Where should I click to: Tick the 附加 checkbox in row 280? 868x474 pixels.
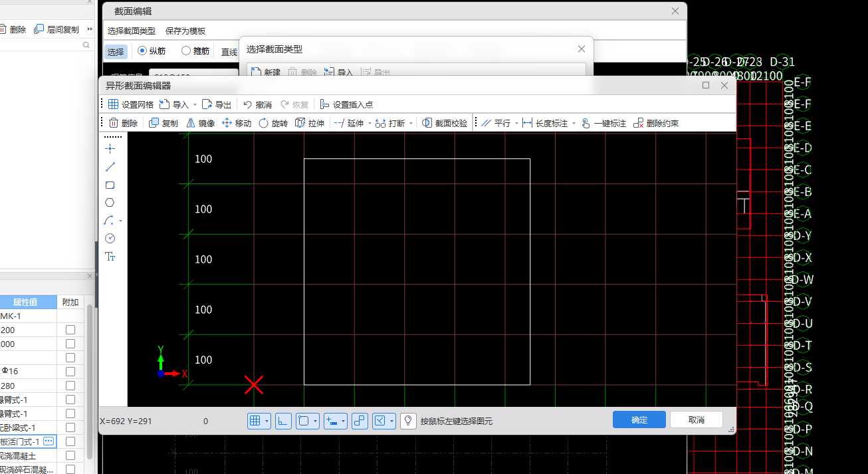pyautogui.click(x=70, y=386)
